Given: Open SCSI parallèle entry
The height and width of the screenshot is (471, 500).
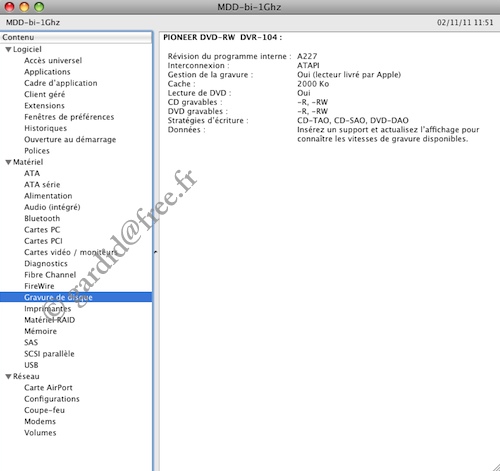Looking at the screenshot, I should coord(49,354).
